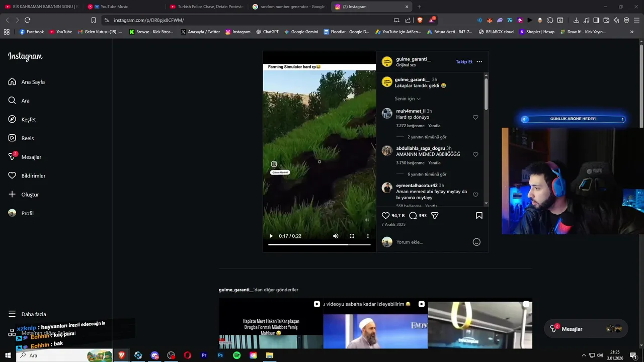
Task: Open the Facebook bookmark
Action: pyautogui.click(x=32, y=32)
